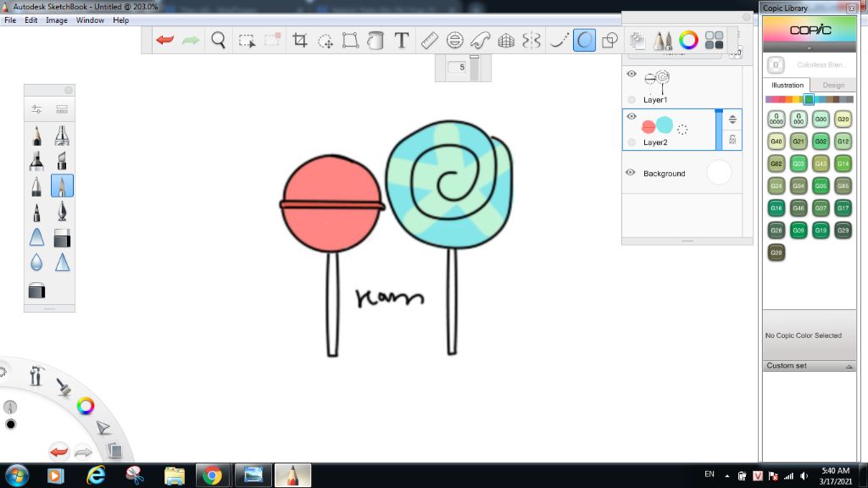
Task: Pick the Felt Tip pen brush
Action: coord(36,212)
